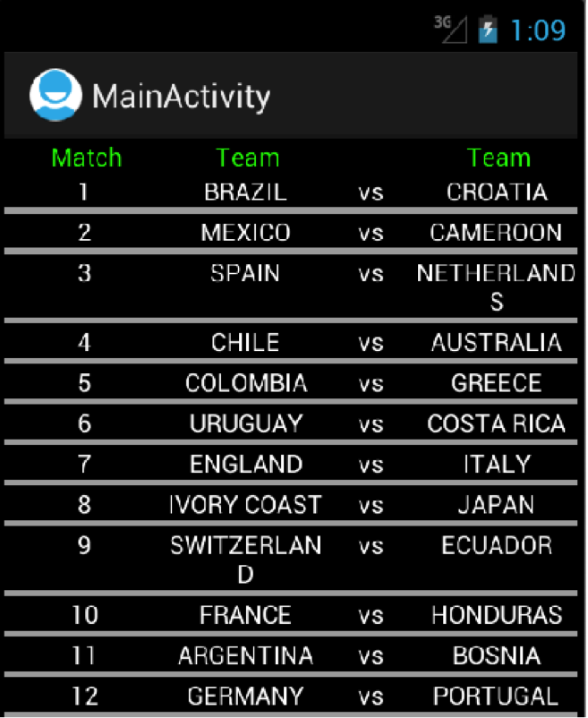Screen dimensions: 588x718
Task: Tap MEXICO team name
Action: click(246, 233)
